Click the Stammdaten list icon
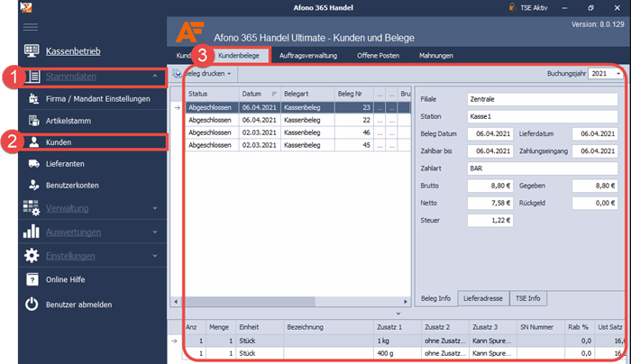The width and height of the screenshot is (631, 364). [32, 77]
